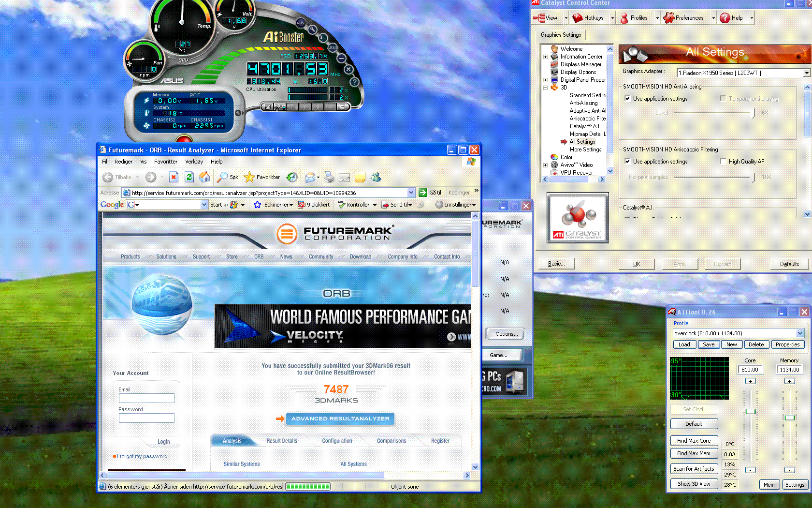Click the Stop button in Internet Explorer toolbar
The width and height of the screenshot is (812, 508).
pyautogui.click(x=174, y=177)
